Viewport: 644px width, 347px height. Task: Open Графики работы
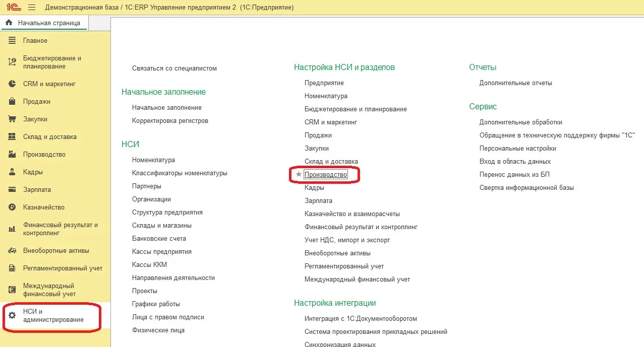point(156,304)
